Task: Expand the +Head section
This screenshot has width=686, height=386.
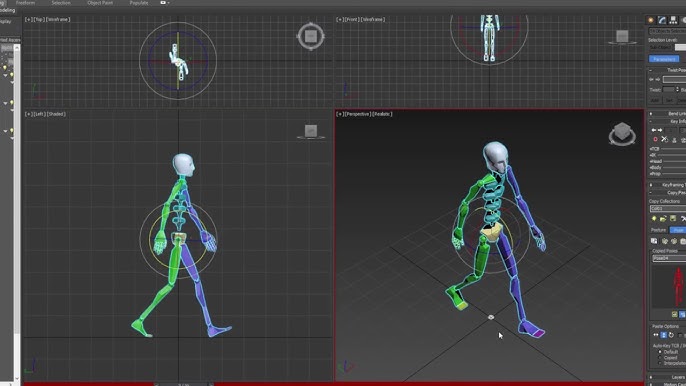Action: pos(656,161)
